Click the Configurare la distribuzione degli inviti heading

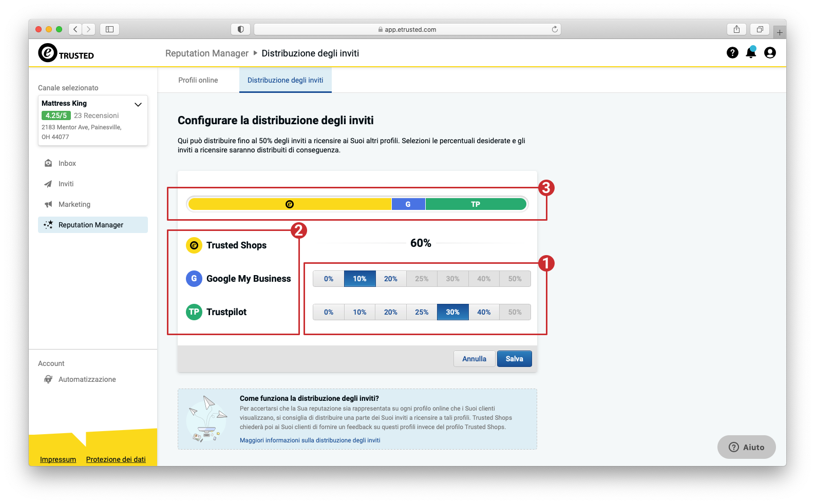point(276,121)
